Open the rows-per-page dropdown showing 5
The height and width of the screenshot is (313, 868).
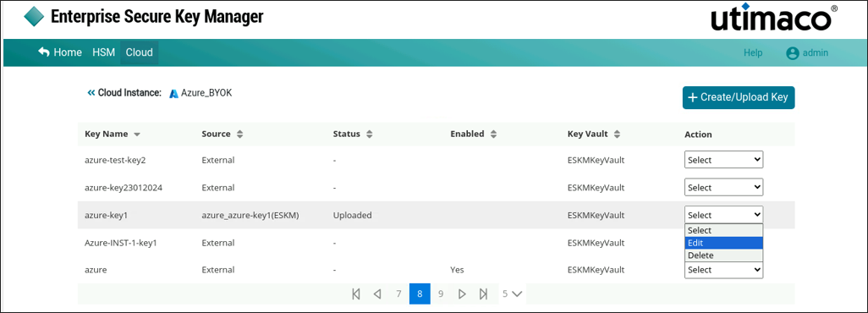pyautogui.click(x=512, y=294)
